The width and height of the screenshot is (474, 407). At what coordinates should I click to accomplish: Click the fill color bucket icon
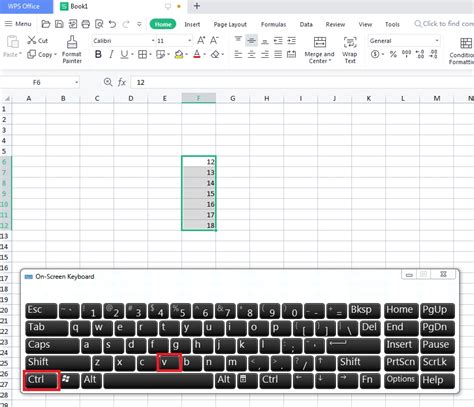point(179,54)
